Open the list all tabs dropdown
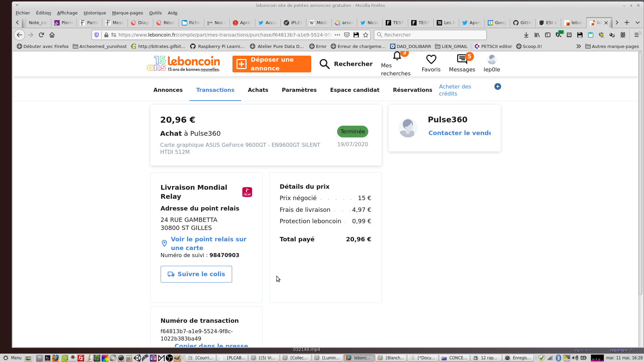The image size is (644, 362). tap(638, 22)
